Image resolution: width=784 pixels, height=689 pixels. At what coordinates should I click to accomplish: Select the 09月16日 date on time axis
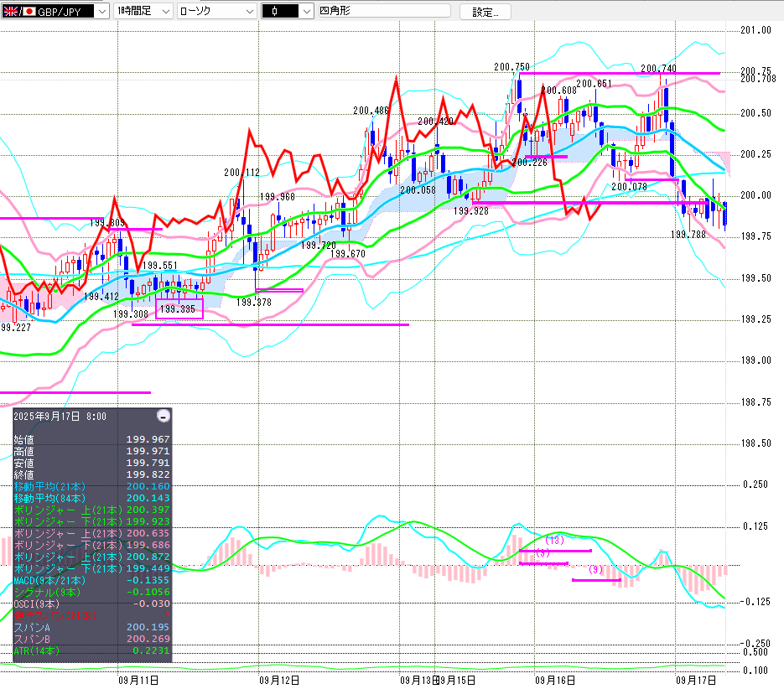click(553, 680)
